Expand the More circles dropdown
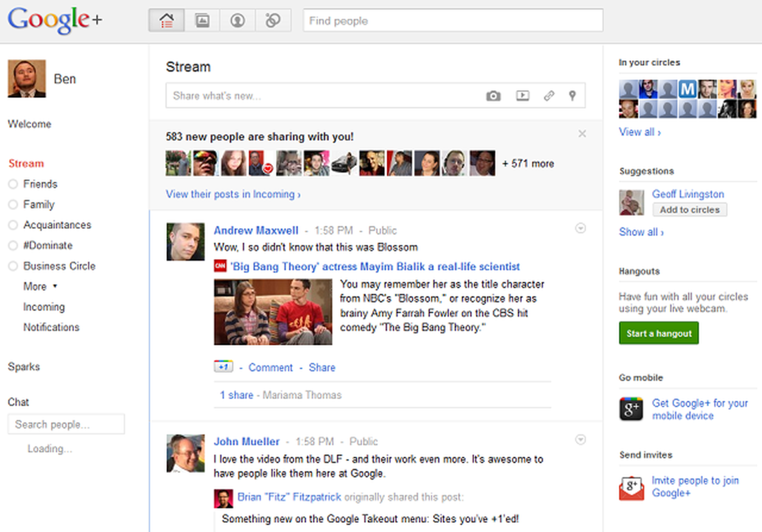Viewport: 762px width, 532px height. coord(40,287)
